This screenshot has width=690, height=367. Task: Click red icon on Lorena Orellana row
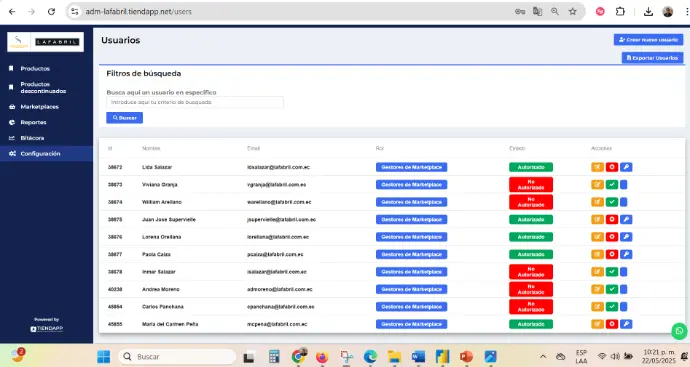[612, 237]
